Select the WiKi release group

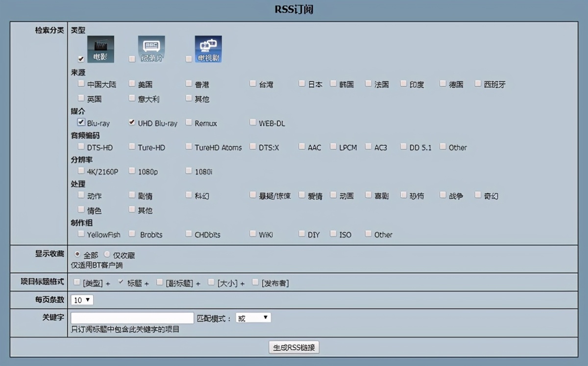point(253,234)
